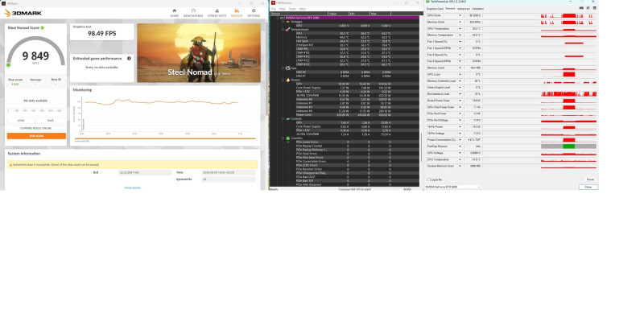Image resolution: width=644 pixels, height=334 pixels.
Task: Click the green PerfCap Reason graph segment
Action: click(569, 146)
